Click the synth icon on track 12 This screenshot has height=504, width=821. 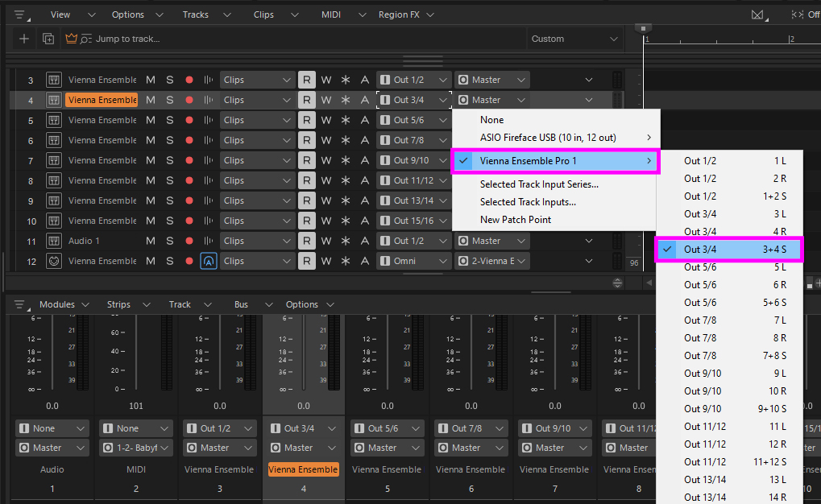click(53, 261)
